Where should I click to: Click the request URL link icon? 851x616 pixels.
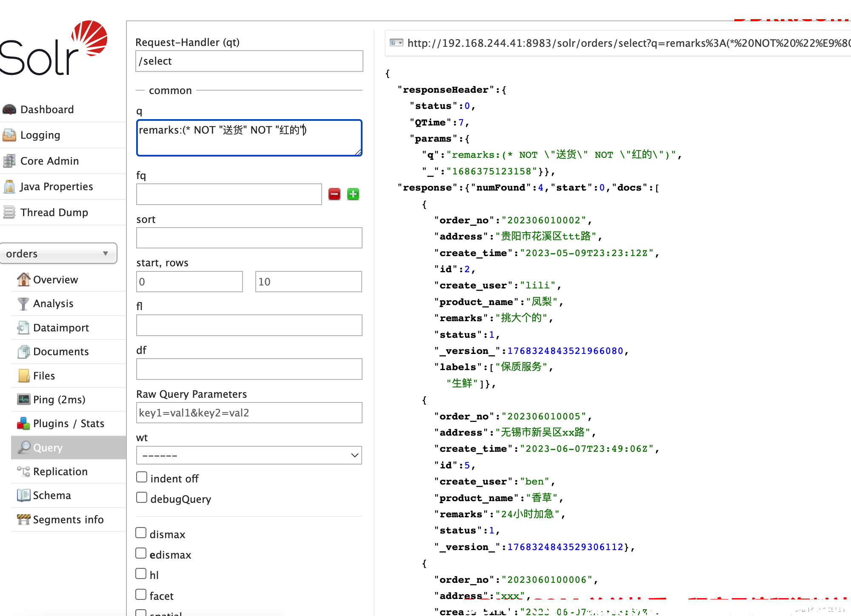coord(397,43)
